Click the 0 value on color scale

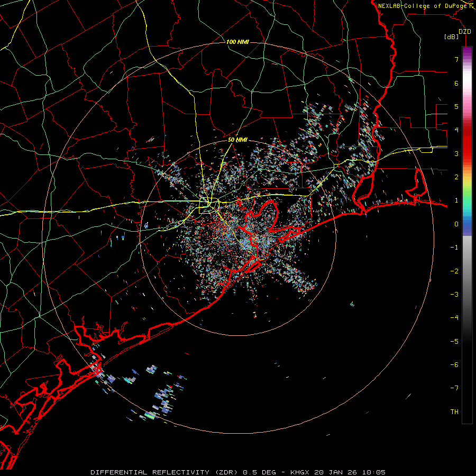point(456,224)
